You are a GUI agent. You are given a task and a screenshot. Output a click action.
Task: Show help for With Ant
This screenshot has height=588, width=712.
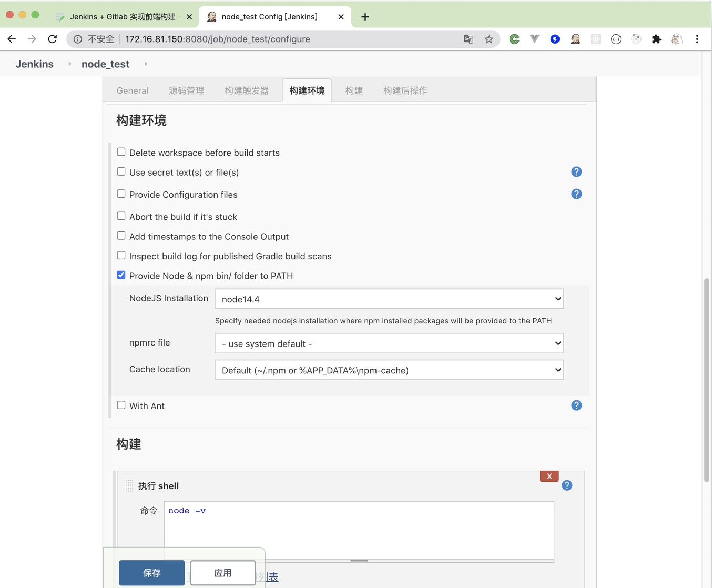[576, 405]
